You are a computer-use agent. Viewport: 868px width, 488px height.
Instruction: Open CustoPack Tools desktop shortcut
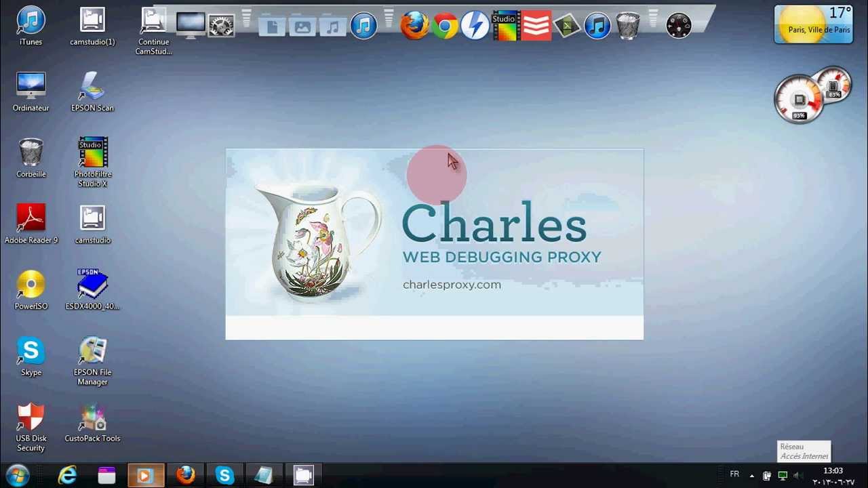click(92, 422)
